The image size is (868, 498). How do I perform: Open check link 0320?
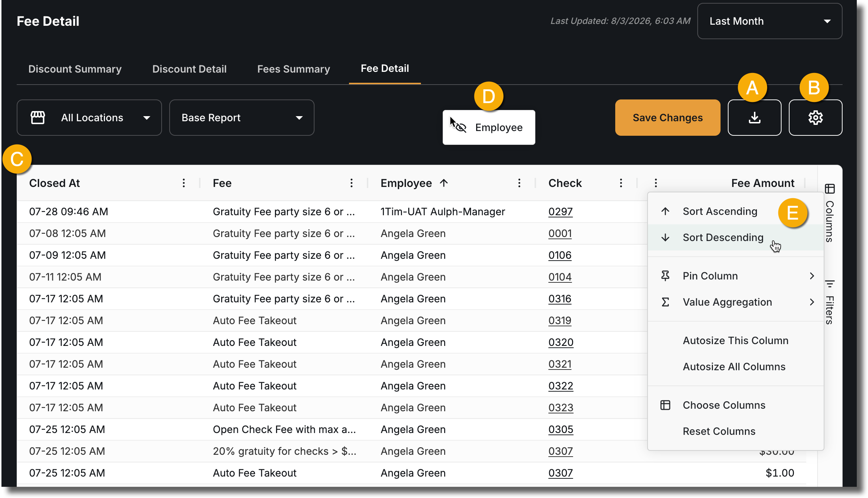(561, 342)
